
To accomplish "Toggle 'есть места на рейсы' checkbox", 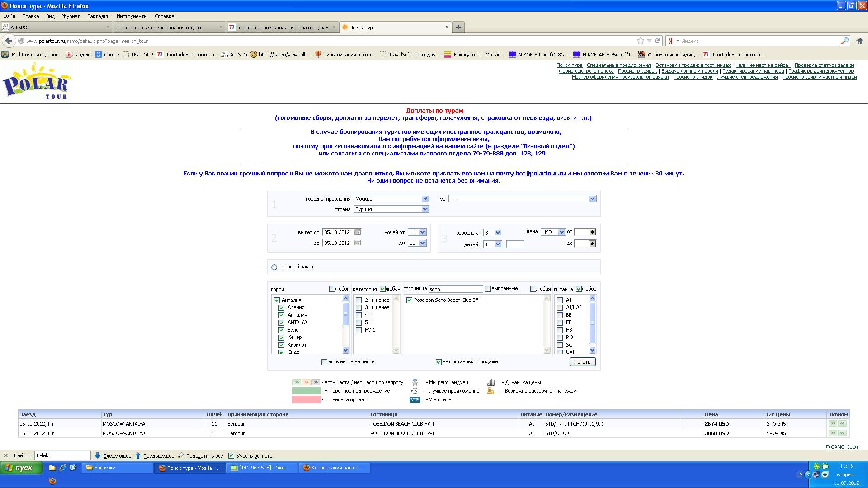I will coord(324,362).
